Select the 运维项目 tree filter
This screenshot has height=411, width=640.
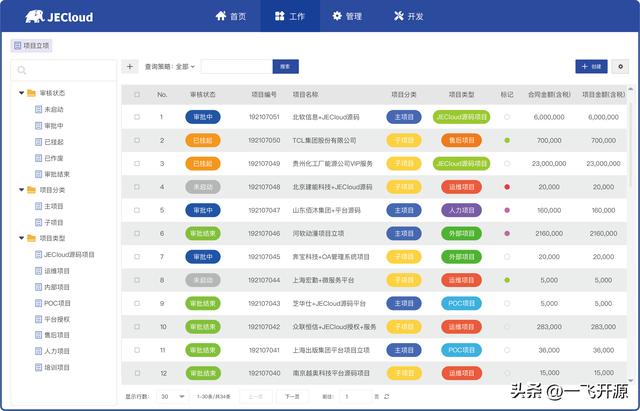click(x=57, y=271)
